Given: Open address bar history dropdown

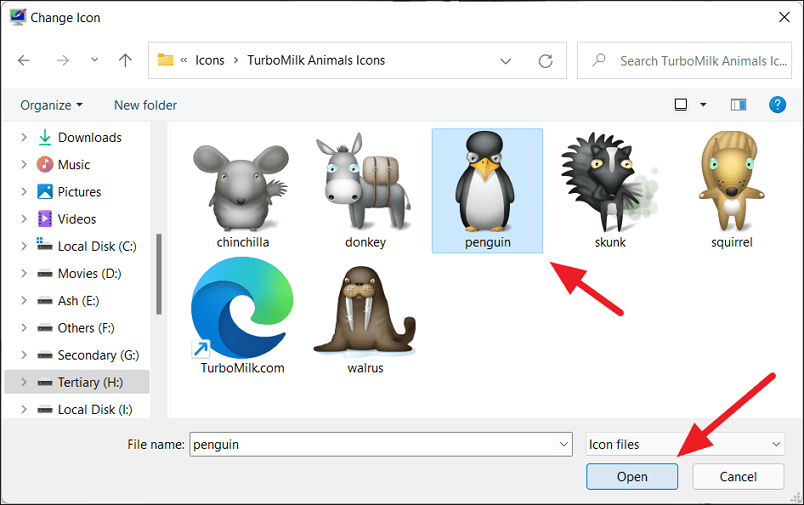Looking at the screenshot, I should (x=506, y=61).
